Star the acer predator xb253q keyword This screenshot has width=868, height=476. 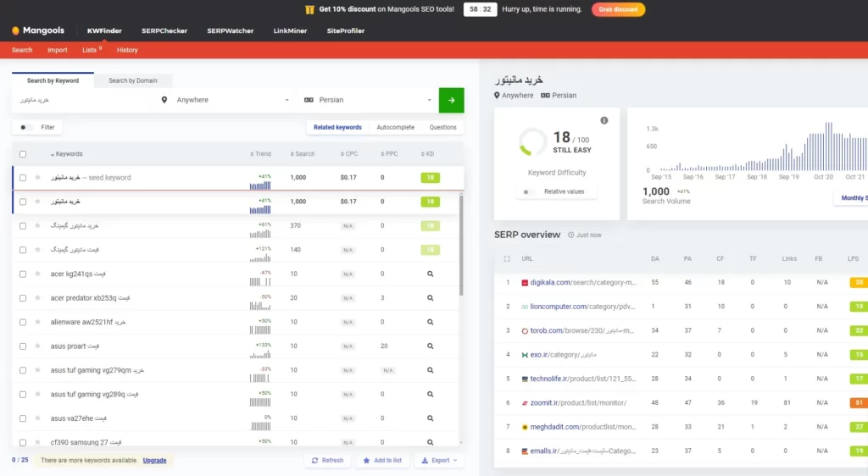37,298
